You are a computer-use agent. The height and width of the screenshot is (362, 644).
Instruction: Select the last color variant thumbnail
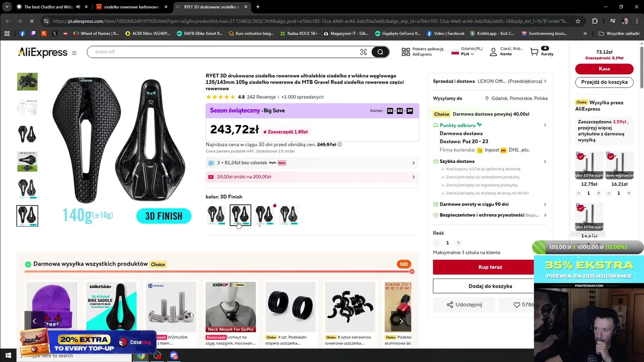coord(289,215)
